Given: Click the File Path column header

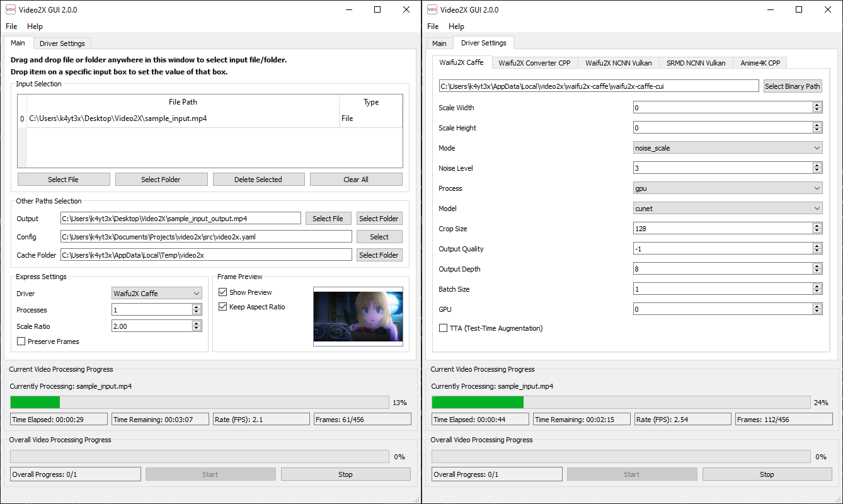Looking at the screenshot, I should click(183, 102).
